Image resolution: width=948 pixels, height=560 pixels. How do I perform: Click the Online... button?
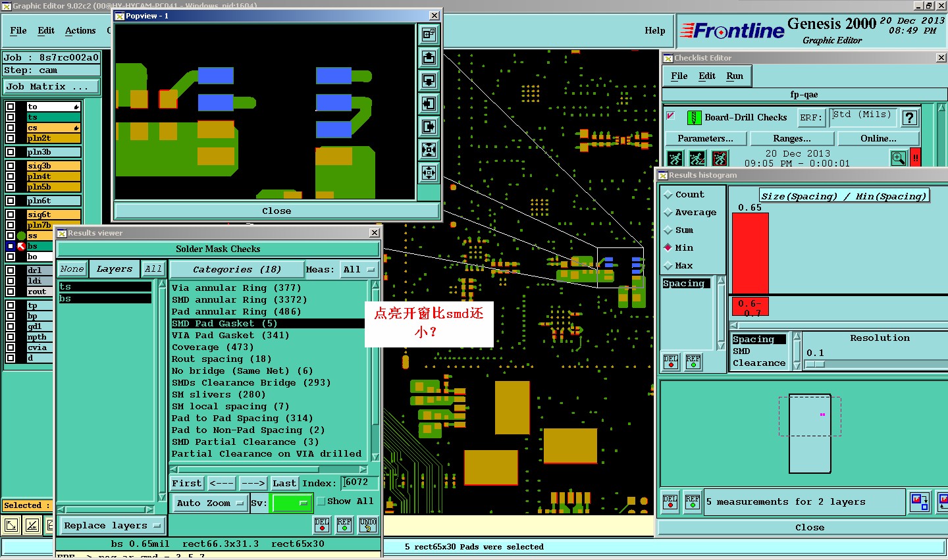878,138
